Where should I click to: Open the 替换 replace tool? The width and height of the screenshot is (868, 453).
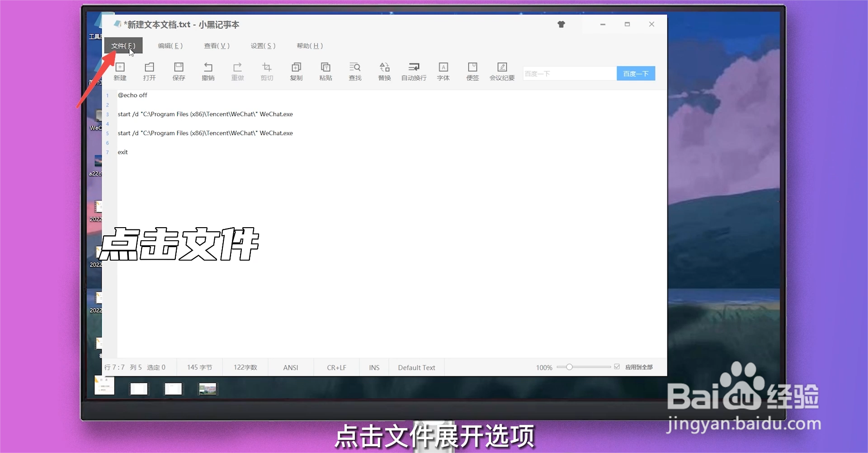[384, 71]
